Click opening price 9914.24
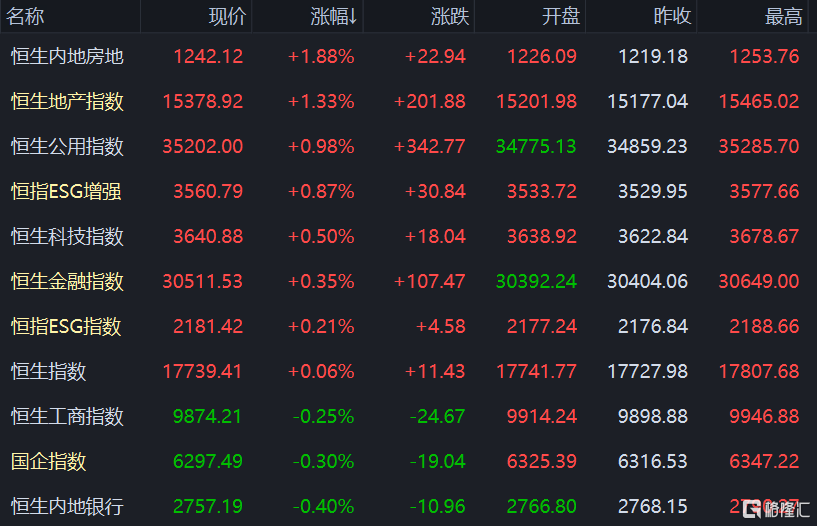This screenshot has width=817, height=526. [x=542, y=417]
